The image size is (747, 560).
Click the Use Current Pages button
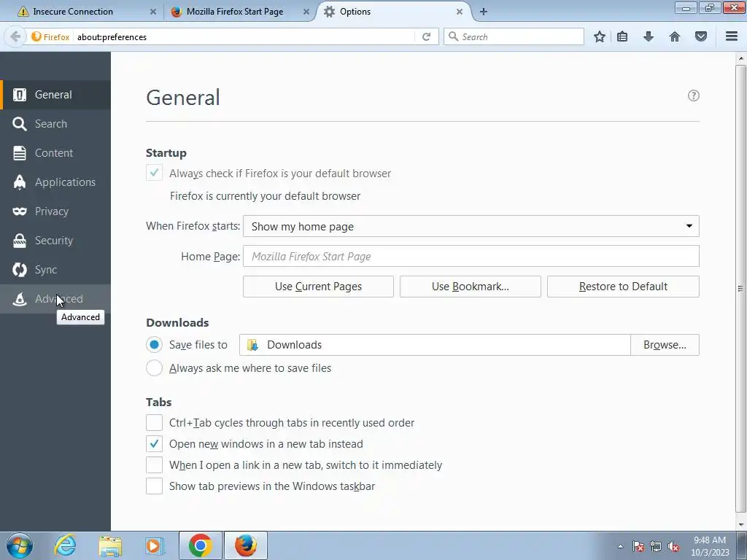pos(318,286)
